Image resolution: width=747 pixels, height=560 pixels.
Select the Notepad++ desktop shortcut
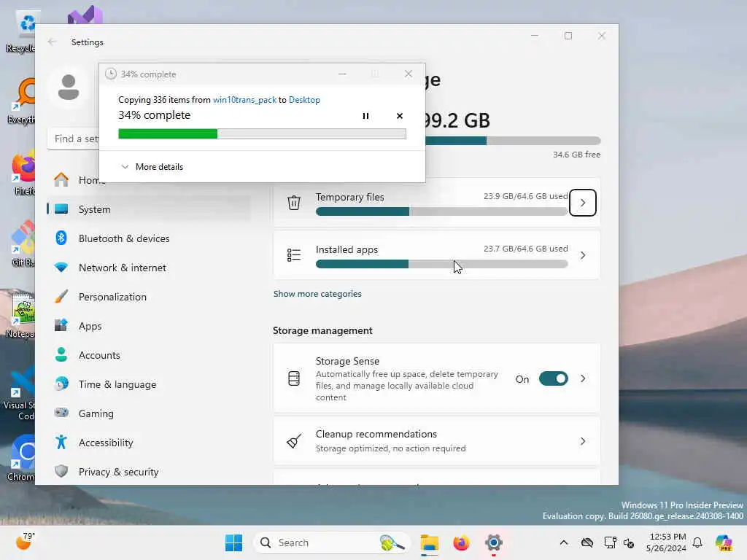[20, 316]
